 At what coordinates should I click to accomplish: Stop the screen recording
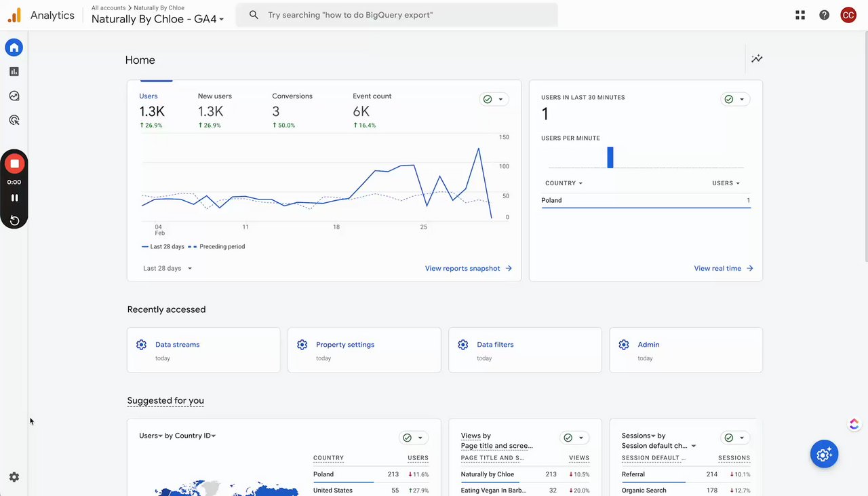(14, 164)
